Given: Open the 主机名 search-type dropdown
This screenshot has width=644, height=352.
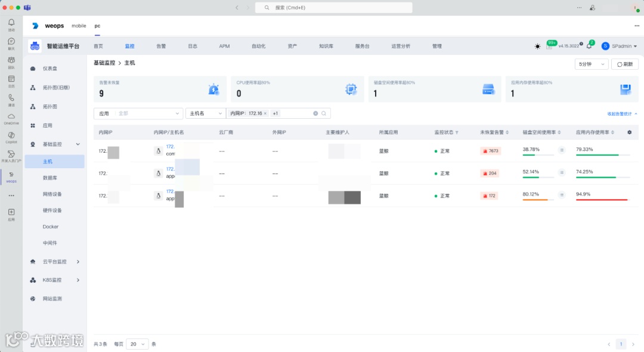Looking at the screenshot, I should [205, 113].
